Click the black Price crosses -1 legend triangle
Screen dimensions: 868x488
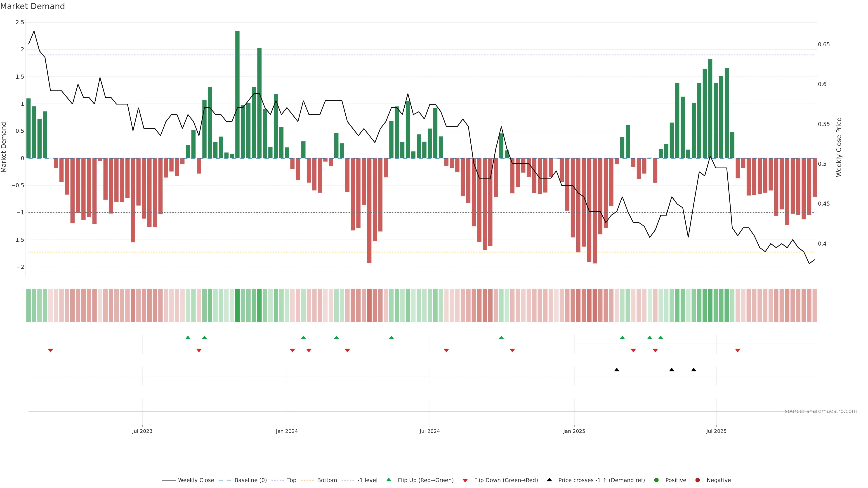coord(549,480)
